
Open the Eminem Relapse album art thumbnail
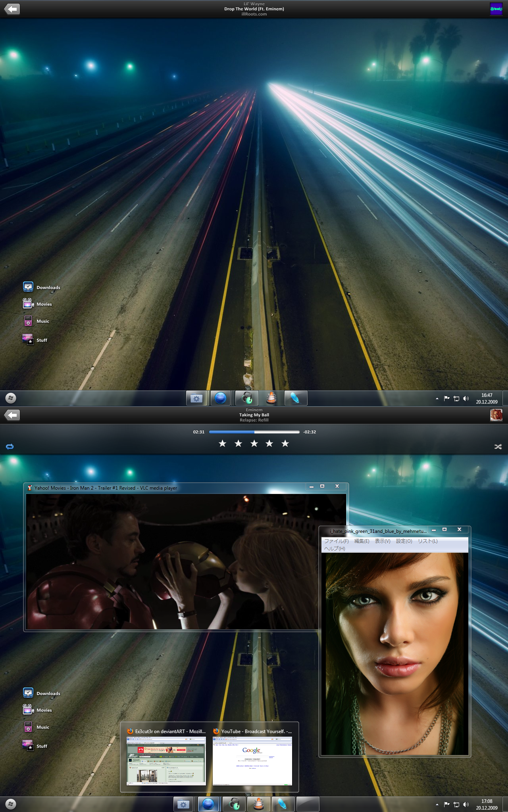pos(496,415)
